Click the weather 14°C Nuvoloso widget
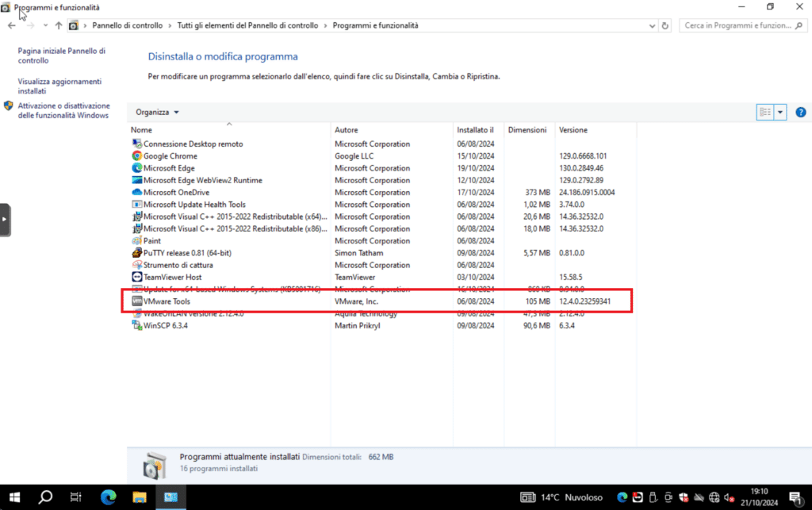 (x=561, y=497)
